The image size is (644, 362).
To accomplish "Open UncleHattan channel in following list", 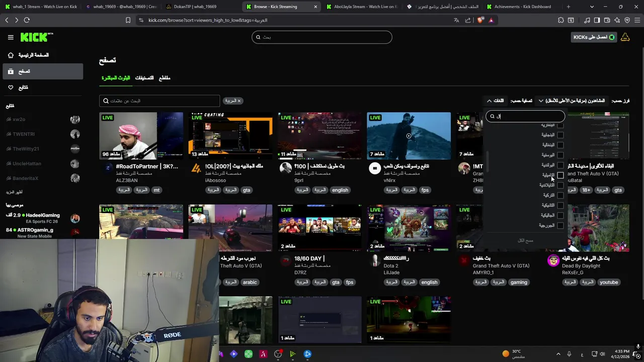I will pos(42,164).
